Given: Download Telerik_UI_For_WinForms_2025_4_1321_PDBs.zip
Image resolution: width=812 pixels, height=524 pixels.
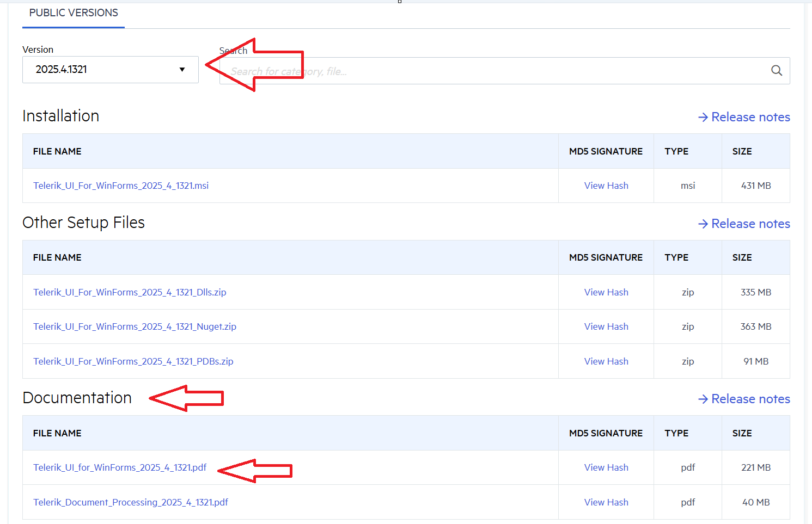Looking at the screenshot, I should (x=133, y=361).
